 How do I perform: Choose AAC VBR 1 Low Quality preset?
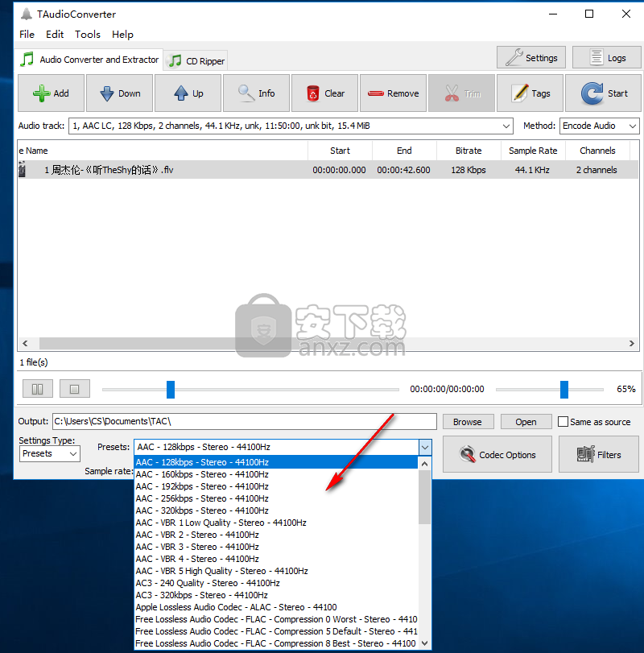tap(275, 523)
